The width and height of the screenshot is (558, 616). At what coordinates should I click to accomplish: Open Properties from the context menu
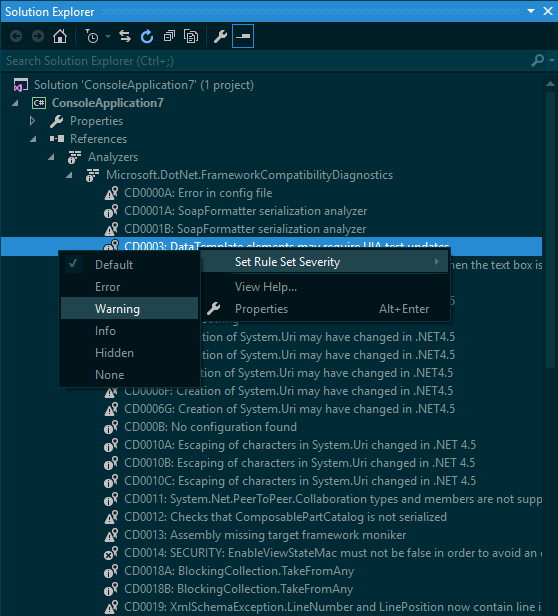coord(325,309)
